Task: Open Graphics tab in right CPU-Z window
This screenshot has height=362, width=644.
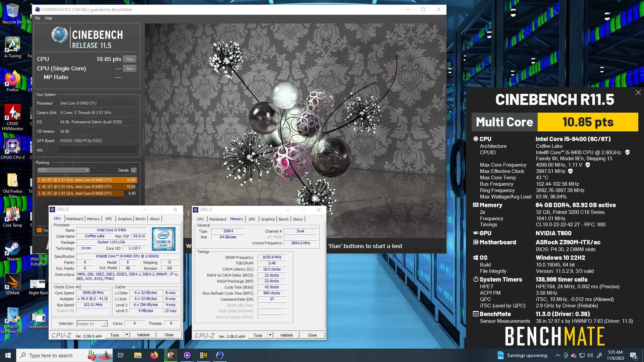Action: pyautogui.click(x=268, y=219)
